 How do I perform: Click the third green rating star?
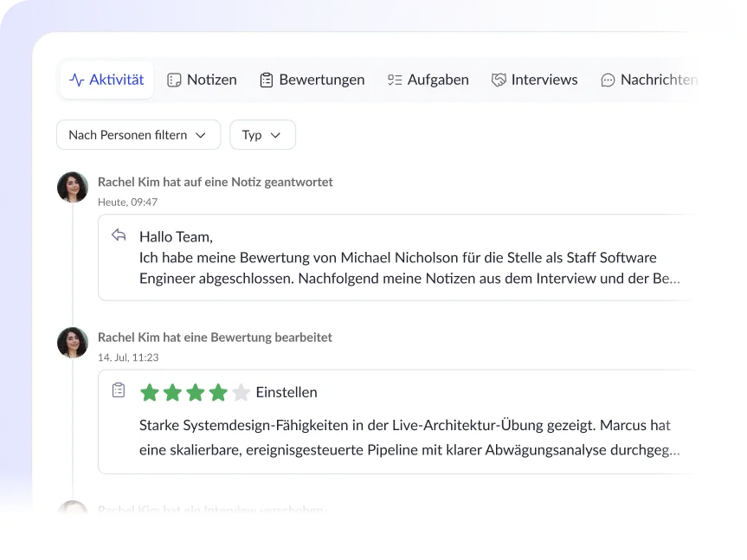(x=196, y=393)
